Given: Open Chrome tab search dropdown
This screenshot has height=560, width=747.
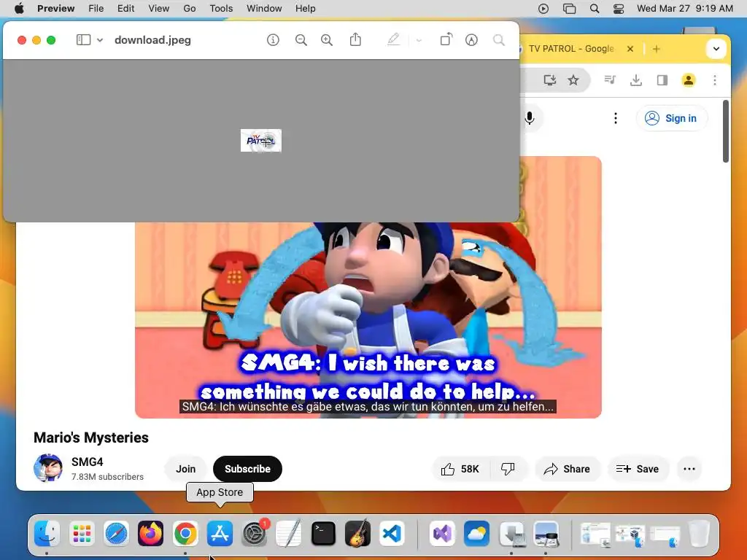Looking at the screenshot, I should pyautogui.click(x=716, y=49).
